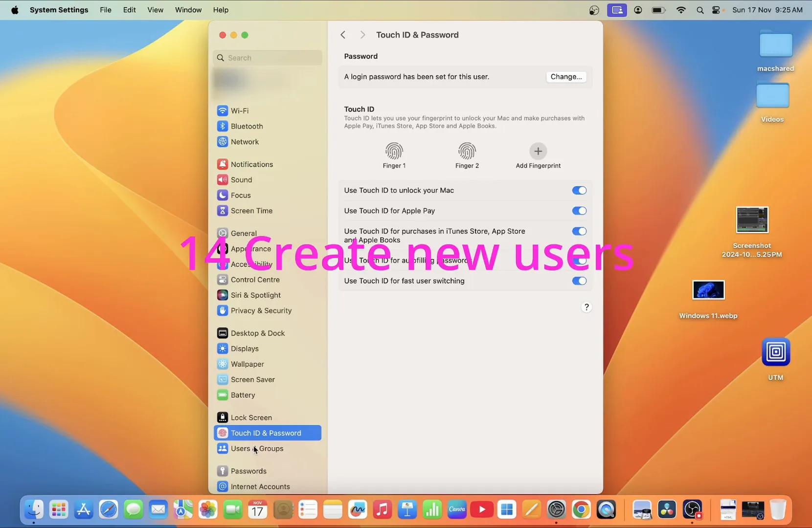The image size is (812, 528).
Task: Select the Finger 2 fingerprint
Action: tap(467, 151)
